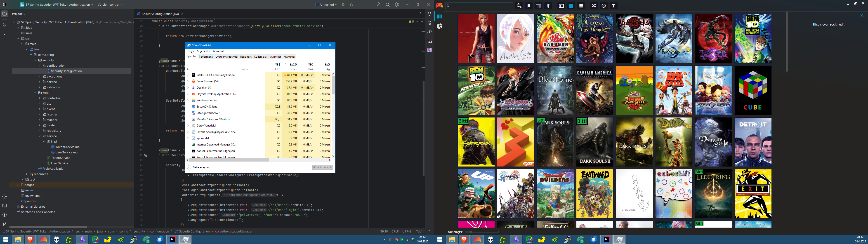Image resolution: width=868 pixels, height=244 pixels.
Task: Run the Unnamed configuration with green play icon
Action: tap(343, 5)
